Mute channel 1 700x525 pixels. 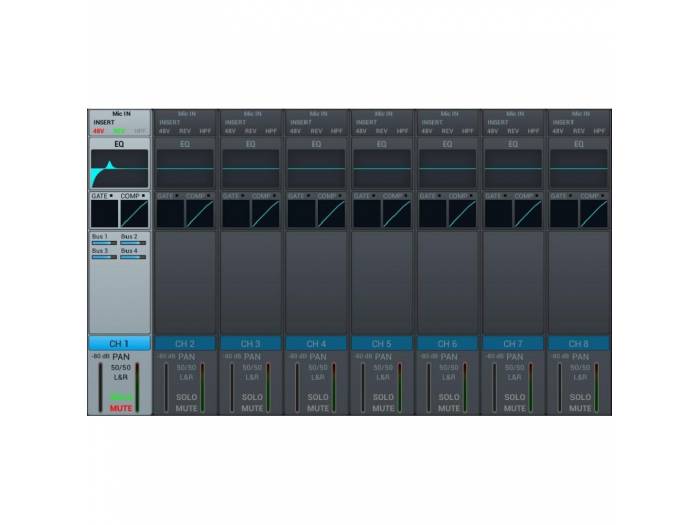pos(120,408)
